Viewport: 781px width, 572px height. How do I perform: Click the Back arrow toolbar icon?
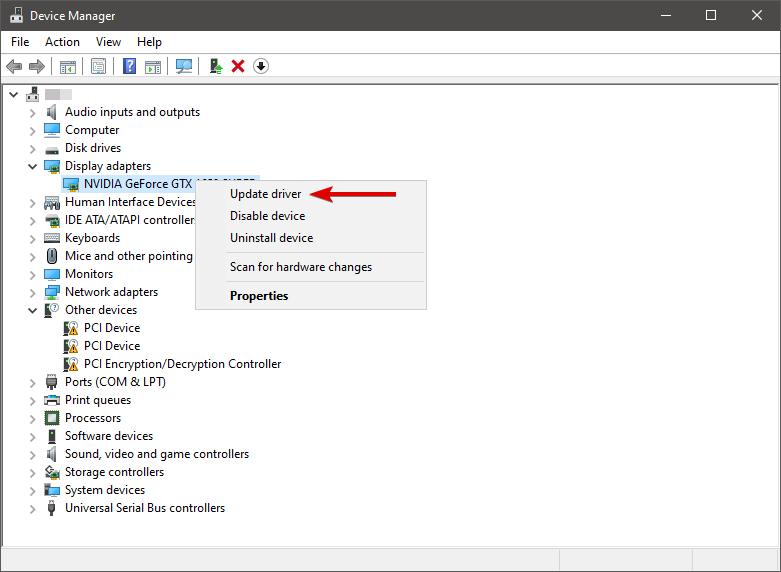(x=14, y=66)
